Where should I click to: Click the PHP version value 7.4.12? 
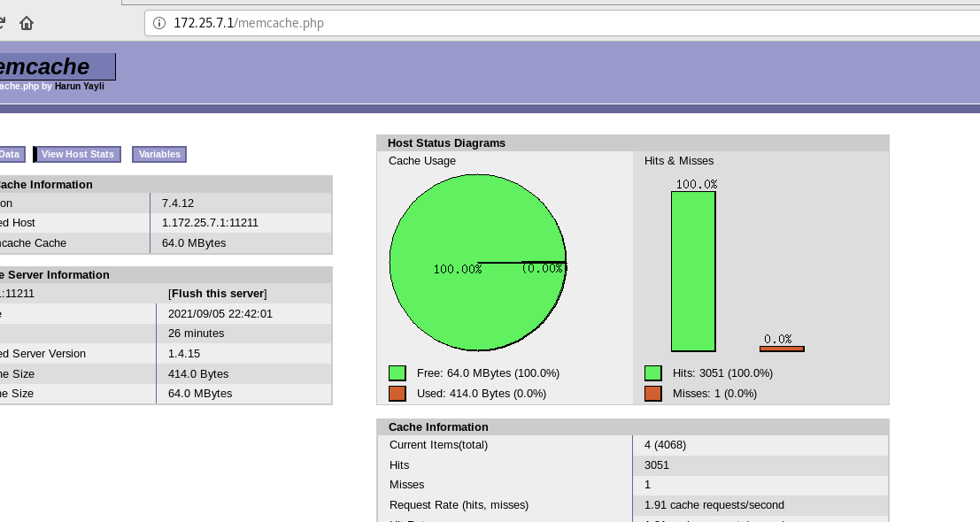tap(178, 203)
